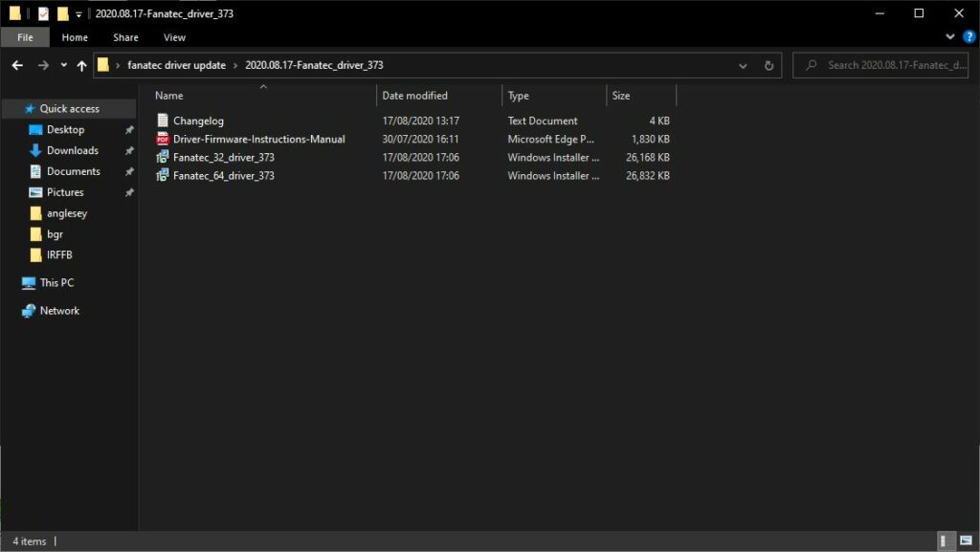
Task: Open the File menu
Action: [x=25, y=37]
